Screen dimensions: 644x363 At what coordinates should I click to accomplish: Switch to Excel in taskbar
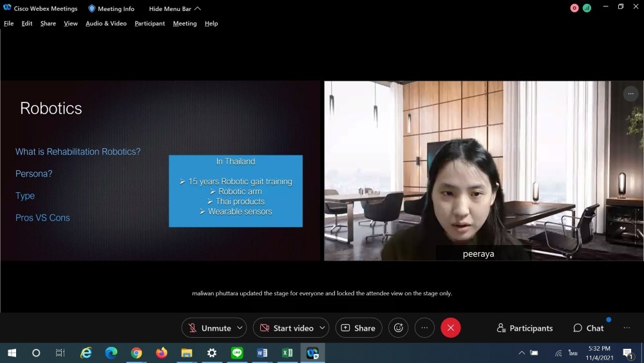(x=287, y=353)
